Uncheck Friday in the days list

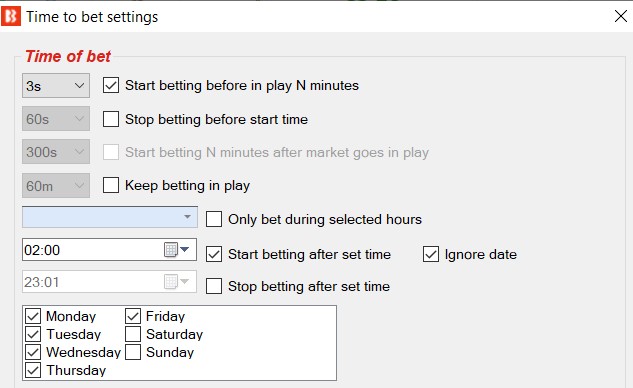click(133, 316)
